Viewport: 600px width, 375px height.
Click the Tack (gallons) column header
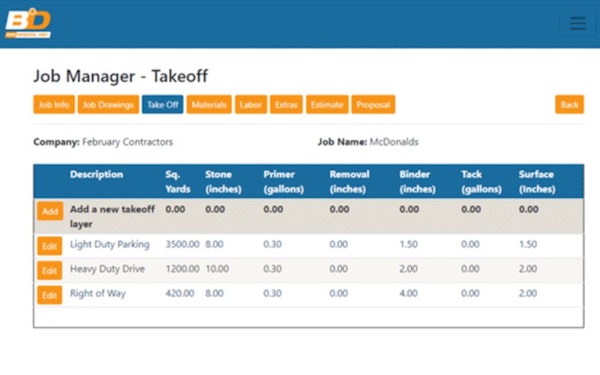point(481,182)
